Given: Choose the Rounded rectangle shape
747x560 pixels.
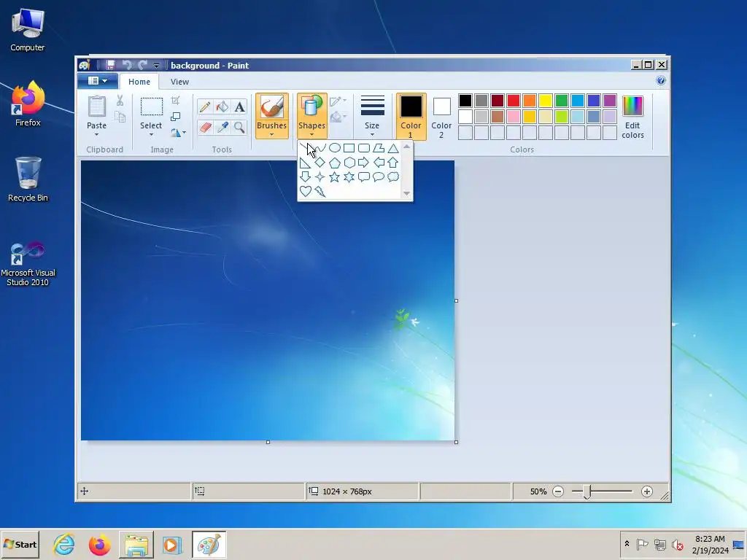Looking at the screenshot, I should click(363, 148).
